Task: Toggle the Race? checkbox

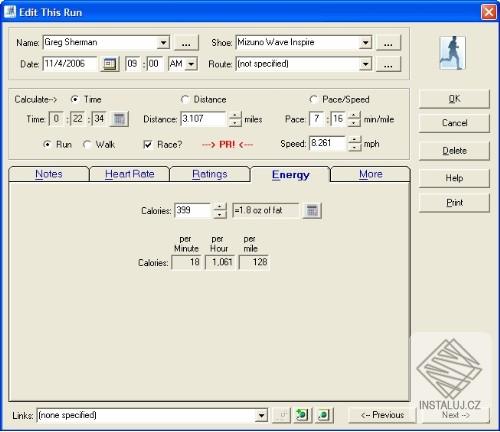Action: 148,145
